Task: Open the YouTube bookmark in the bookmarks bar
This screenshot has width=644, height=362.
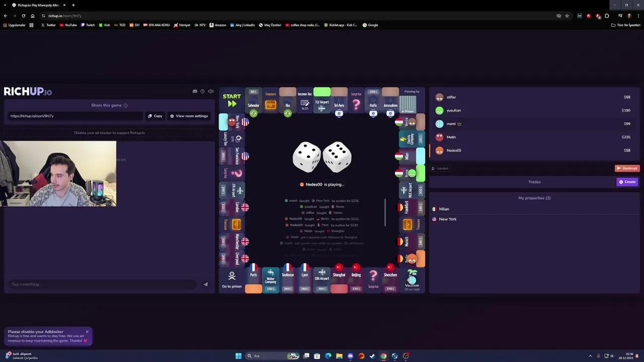Action: [67, 25]
